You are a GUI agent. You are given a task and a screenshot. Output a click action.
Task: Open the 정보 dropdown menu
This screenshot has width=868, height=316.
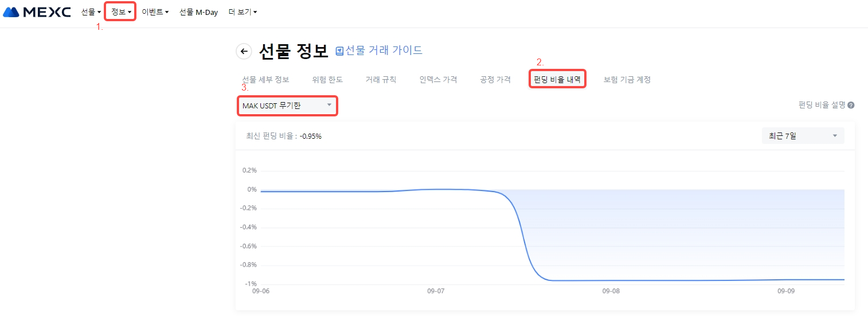[x=120, y=12]
